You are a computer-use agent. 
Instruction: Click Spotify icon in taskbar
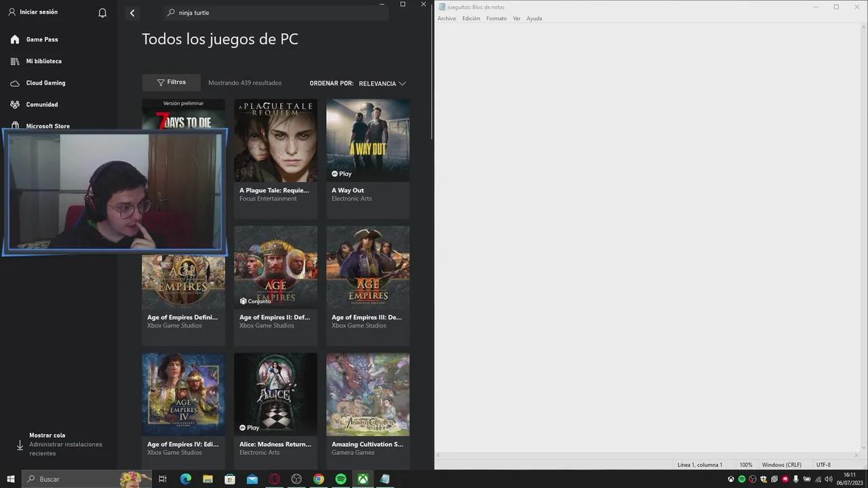coord(341,479)
